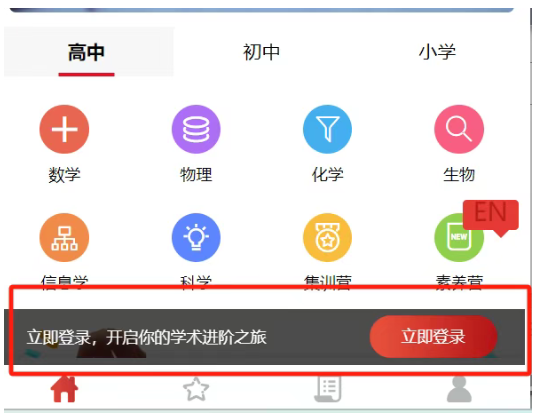Select the 化学 funnel icon
The height and width of the screenshot is (413, 535).
[327, 129]
